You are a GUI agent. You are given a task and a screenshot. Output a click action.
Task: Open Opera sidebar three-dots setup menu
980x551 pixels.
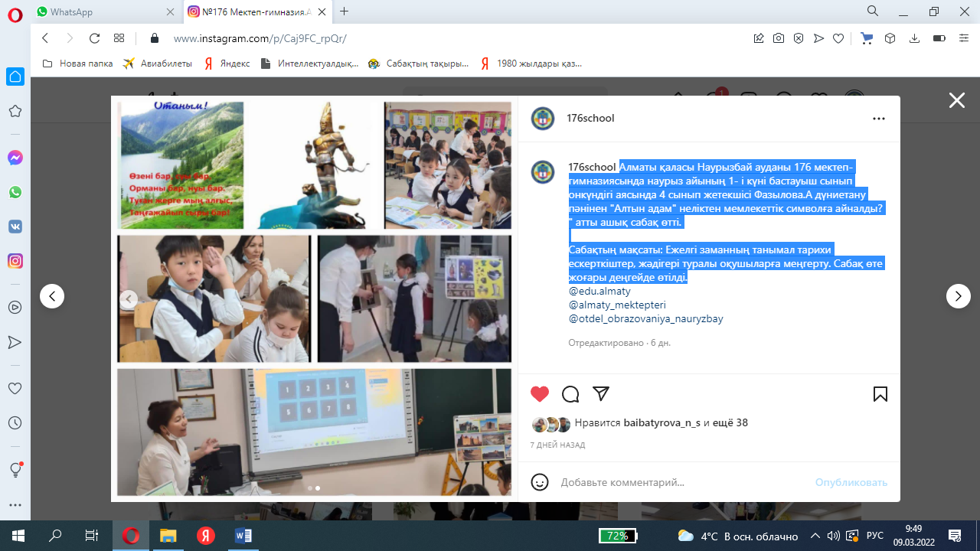click(x=15, y=505)
